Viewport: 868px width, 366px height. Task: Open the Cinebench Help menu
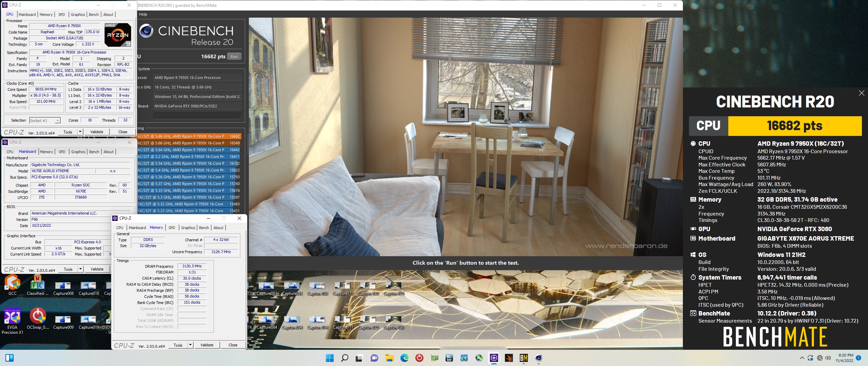pos(143,14)
